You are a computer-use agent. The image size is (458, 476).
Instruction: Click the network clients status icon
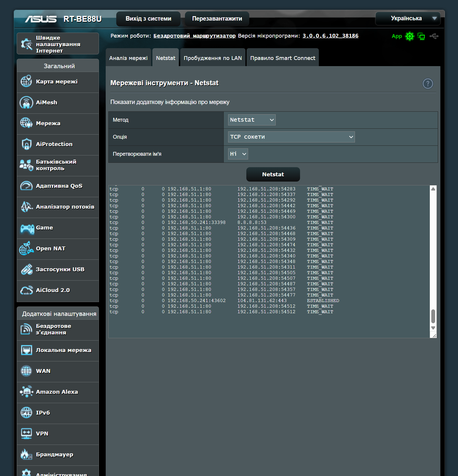click(x=421, y=36)
